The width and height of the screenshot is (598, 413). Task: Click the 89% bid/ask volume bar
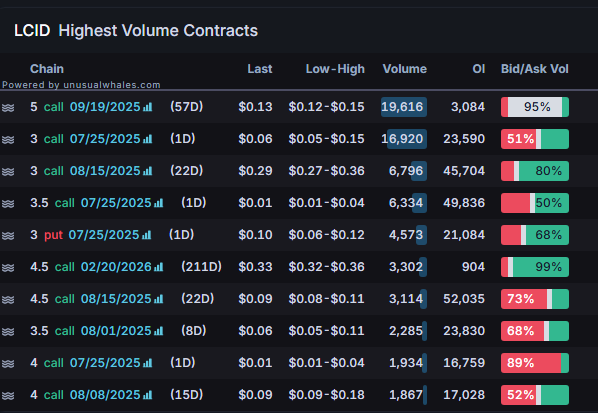click(535, 363)
